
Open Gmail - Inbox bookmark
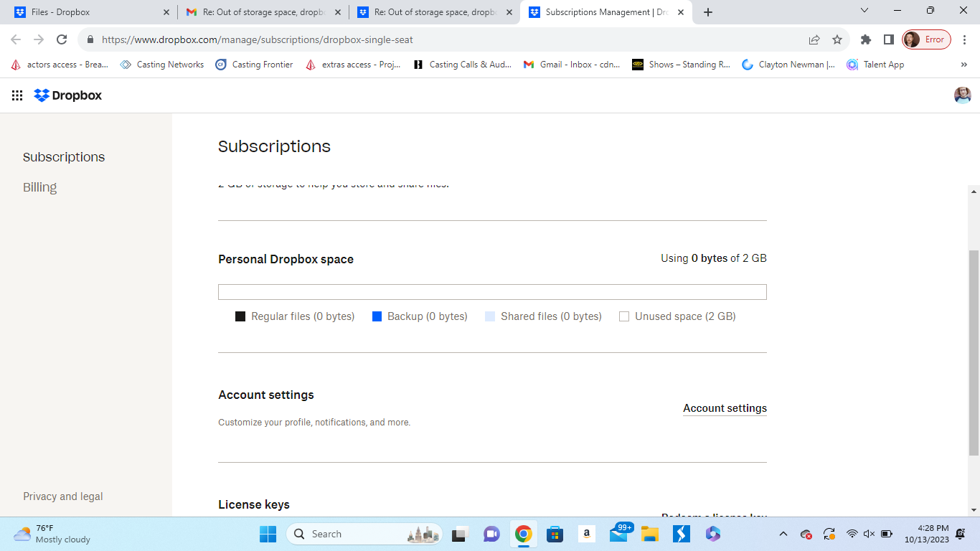[572, 65]
